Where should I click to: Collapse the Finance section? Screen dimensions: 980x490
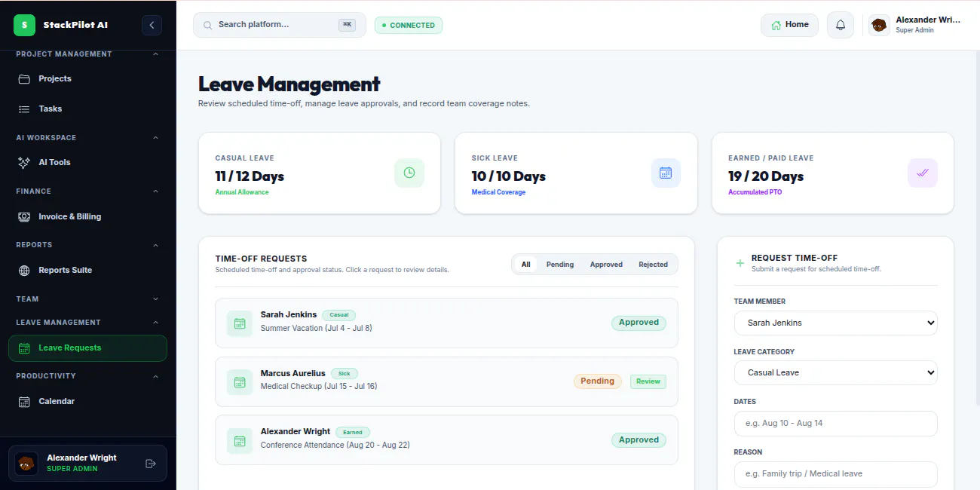click(x=87, y=191)
